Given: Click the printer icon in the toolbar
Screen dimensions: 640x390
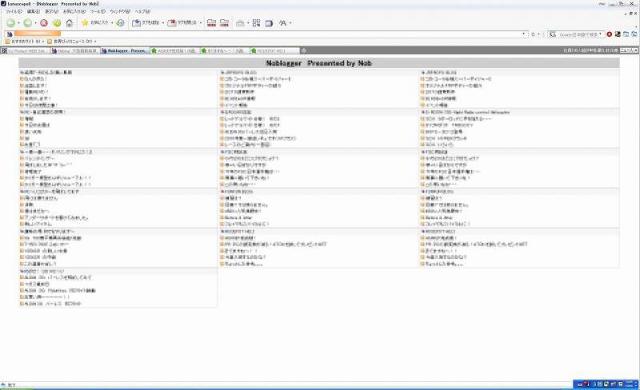Looking at the screenshot, I should (x=240, y=23).
